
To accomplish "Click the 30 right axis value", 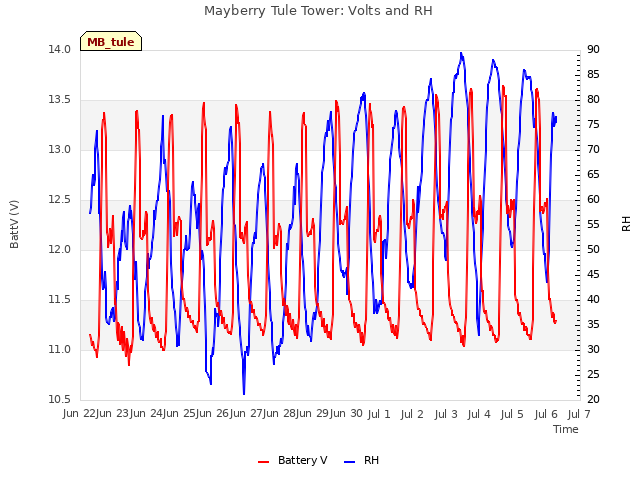I will coord(593,349).
